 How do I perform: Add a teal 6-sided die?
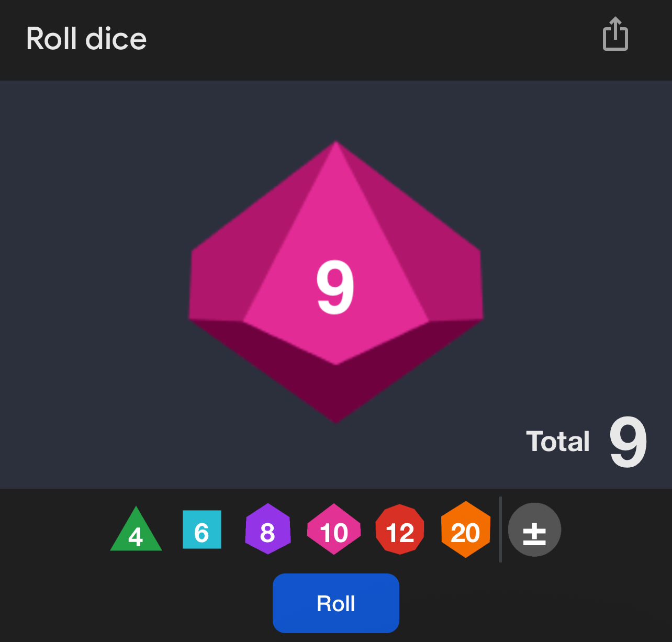point(202,530)
